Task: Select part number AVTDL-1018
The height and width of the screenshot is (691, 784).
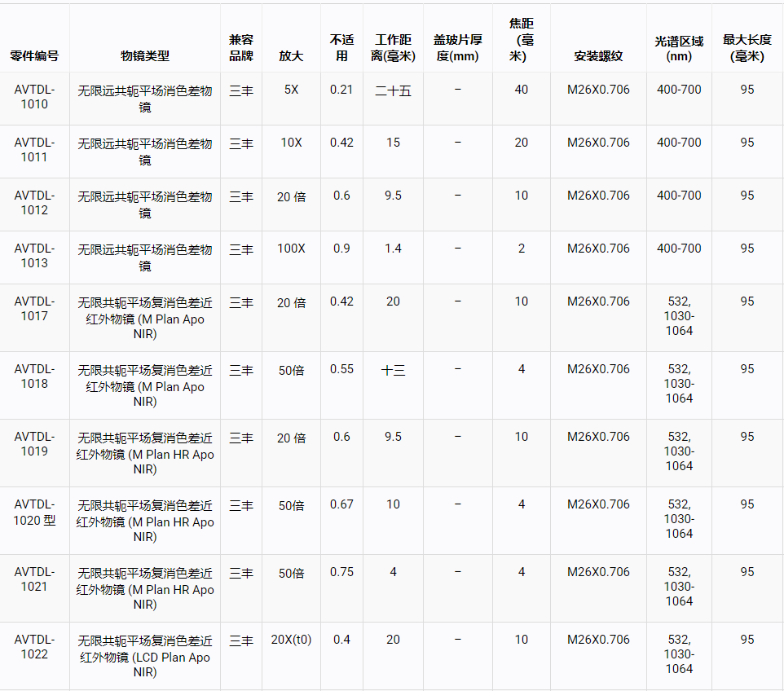Action: point(34,376)
